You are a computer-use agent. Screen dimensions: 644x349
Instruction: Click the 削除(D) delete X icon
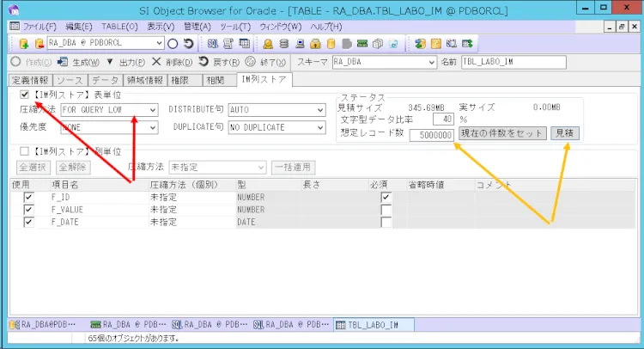pos(156,62)
